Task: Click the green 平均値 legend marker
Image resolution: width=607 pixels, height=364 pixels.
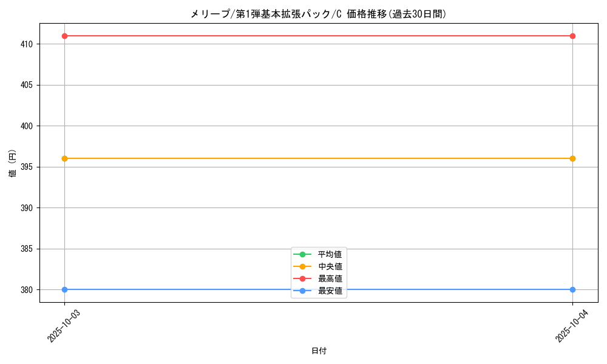Action: coord(302,254)
